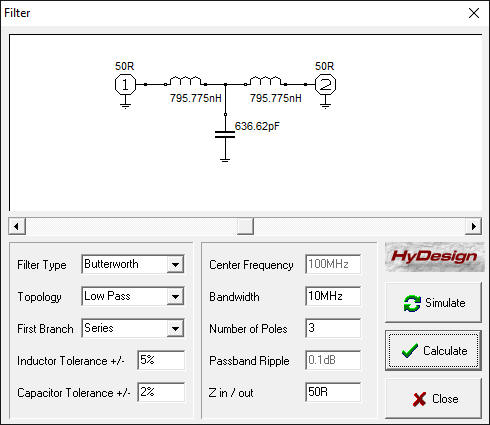
Task: Focus the Capacitor Tolerance field
Action: tap(161, 392)
